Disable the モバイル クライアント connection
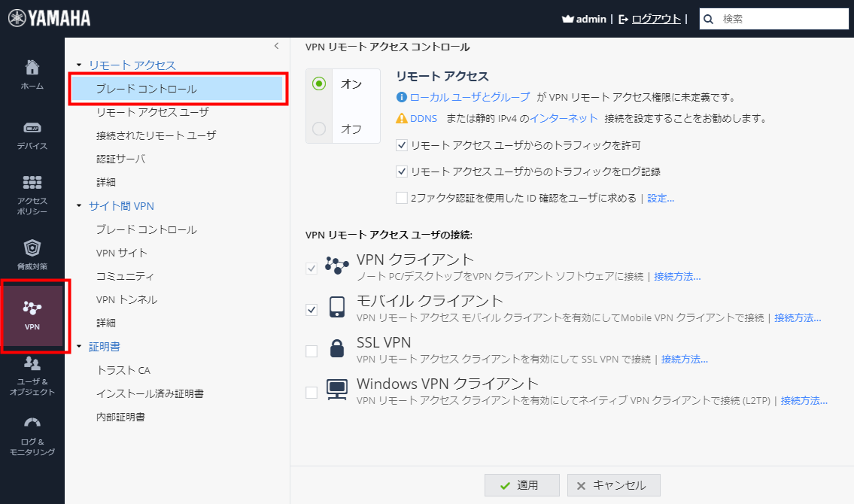This screenshot has width=854, height=504. point(311,309)
